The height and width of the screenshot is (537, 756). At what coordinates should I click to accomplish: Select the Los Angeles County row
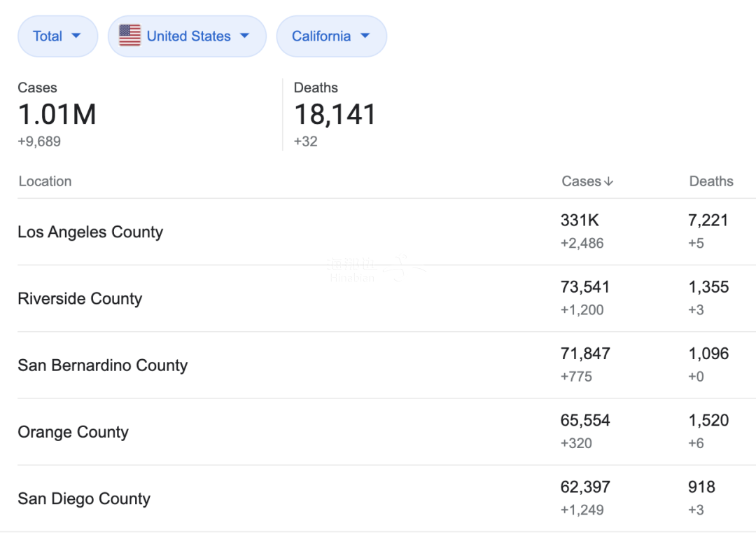coord(90,232)
